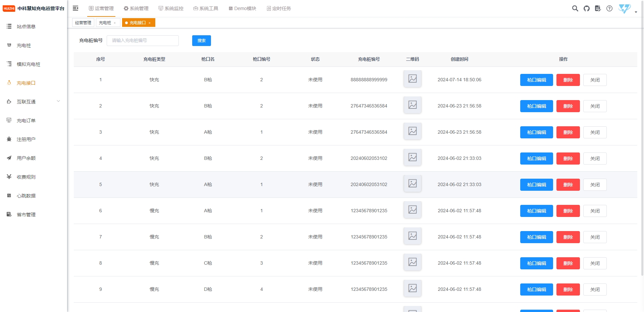Open QR code image for row 88888888999999
The image size is (644, 312).
(413, 79)
